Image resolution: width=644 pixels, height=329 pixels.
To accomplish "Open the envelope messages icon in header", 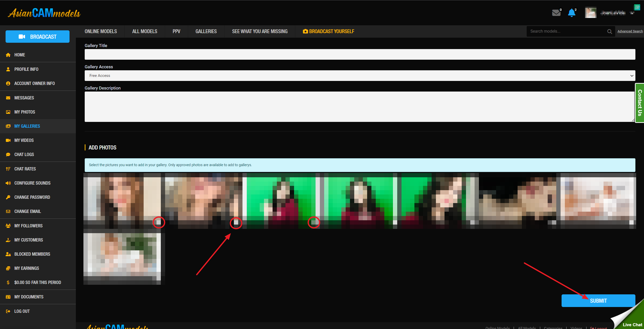I will 556,13.
